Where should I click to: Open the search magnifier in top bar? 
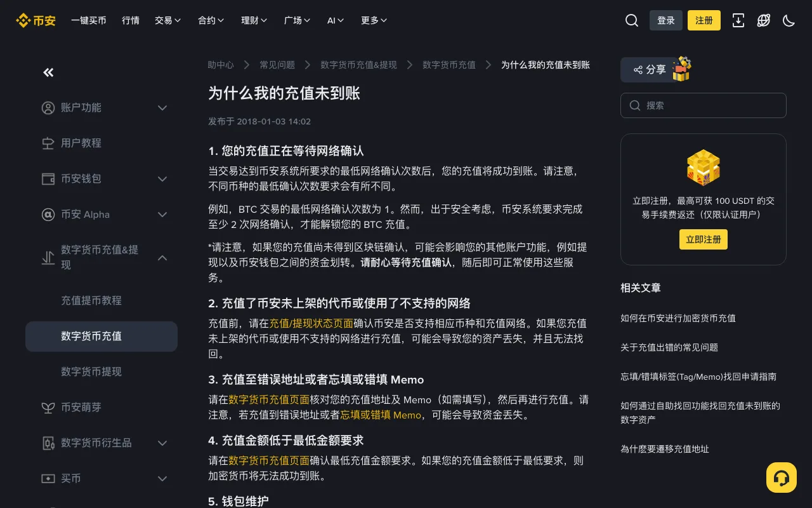coord(632,20)
